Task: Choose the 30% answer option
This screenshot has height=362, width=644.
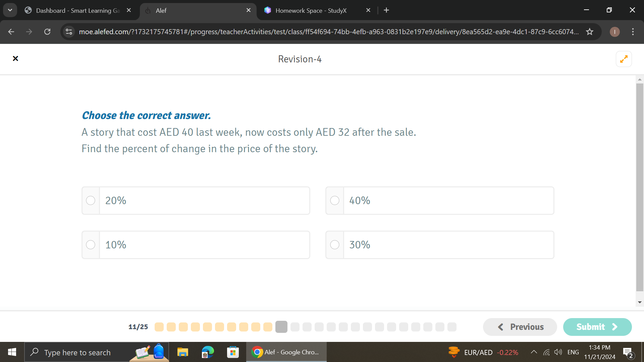Action: click(334, 245)
